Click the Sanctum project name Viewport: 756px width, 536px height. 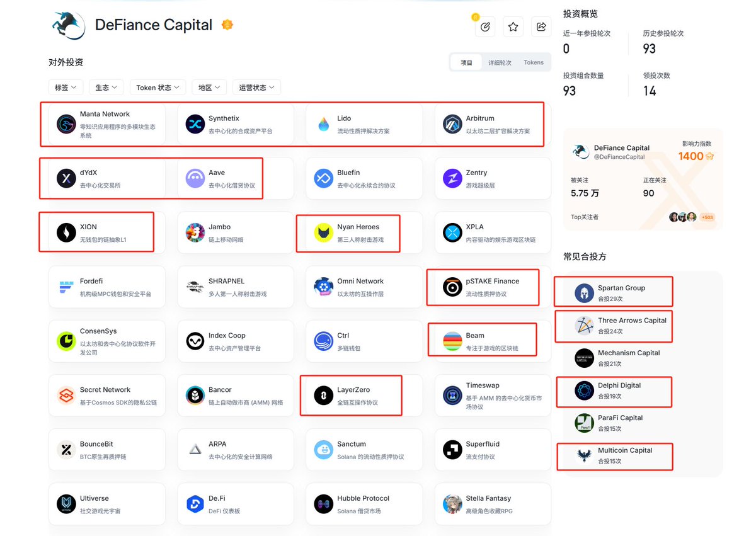pos(352,444)
